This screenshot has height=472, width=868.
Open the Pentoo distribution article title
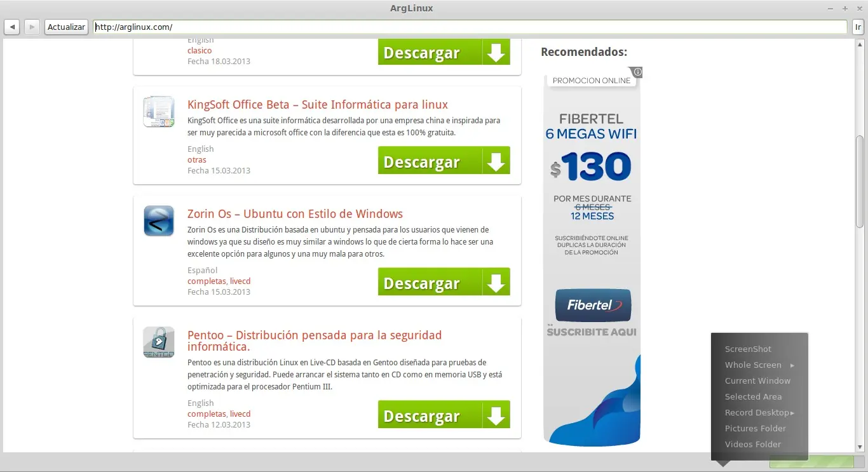[315, 341]
